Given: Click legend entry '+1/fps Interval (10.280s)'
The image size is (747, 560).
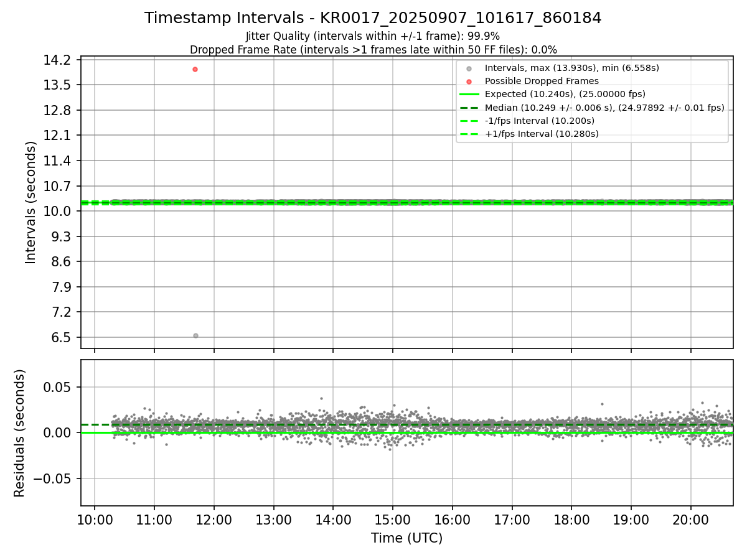Looking at the screenshot, I should (x=542, y=134).
